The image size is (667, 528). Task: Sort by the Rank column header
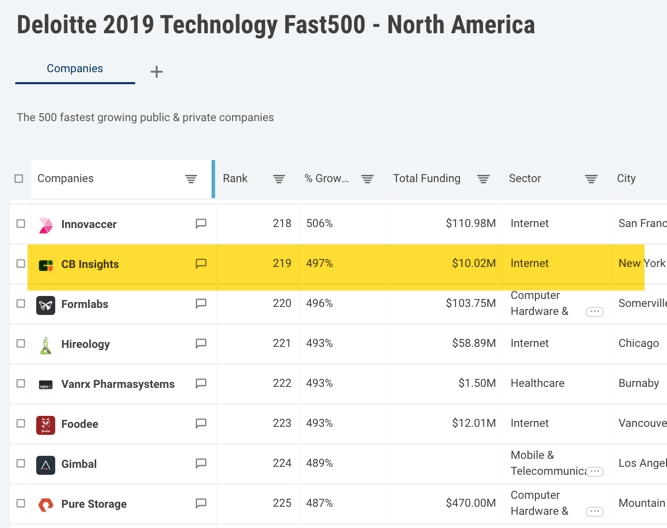point(235,178)
